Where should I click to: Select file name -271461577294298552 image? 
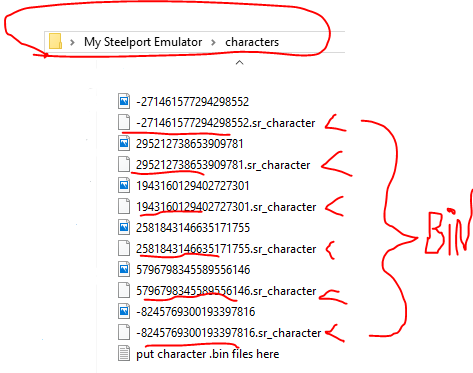point(192,102)
